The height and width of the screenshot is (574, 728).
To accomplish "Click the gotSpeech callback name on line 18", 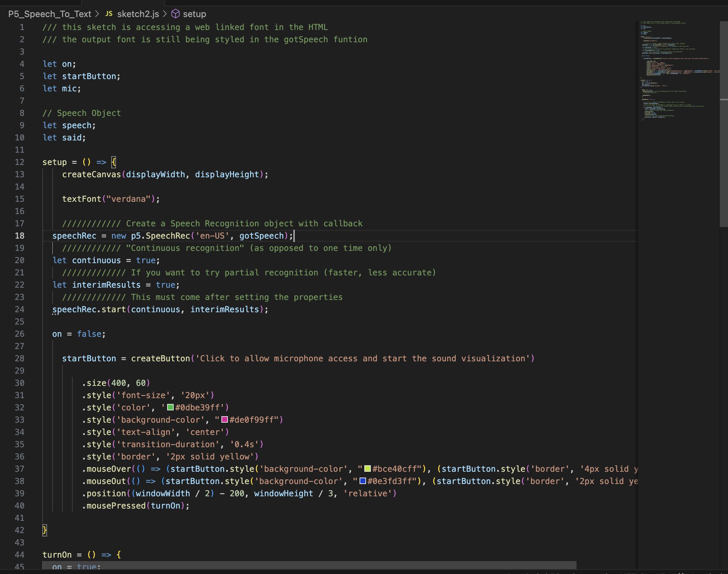I will (x=261, y=236).
